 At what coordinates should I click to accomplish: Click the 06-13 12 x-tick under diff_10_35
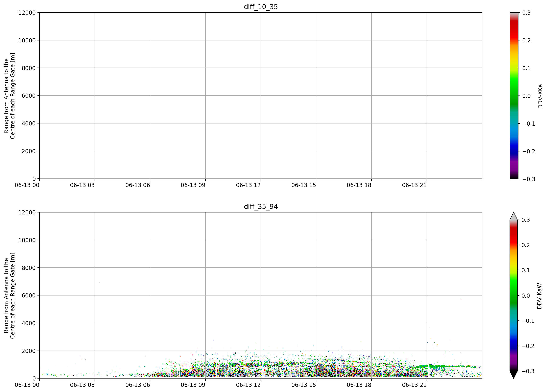pos(249,185)
